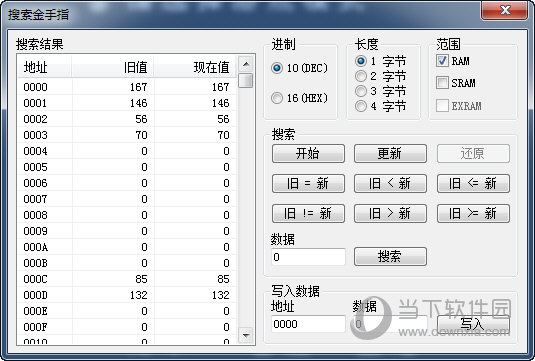Close the 搜索金手指 dialog window
535x361 pixels.
(505, 11)
